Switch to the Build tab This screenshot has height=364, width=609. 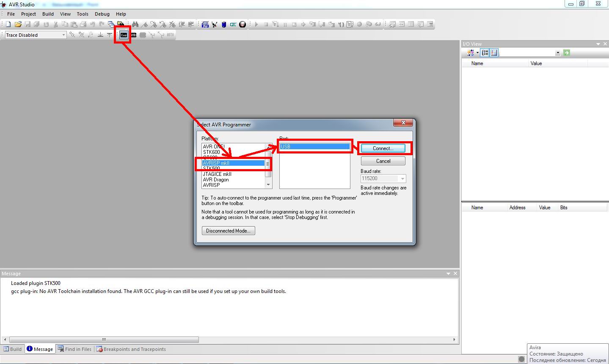13,349
